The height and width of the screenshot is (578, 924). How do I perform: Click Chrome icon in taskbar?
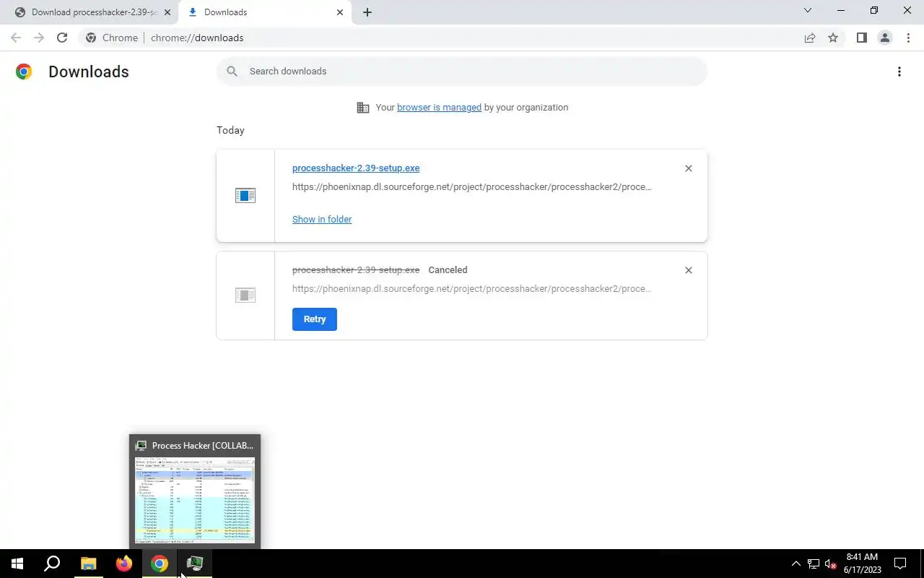160,564
